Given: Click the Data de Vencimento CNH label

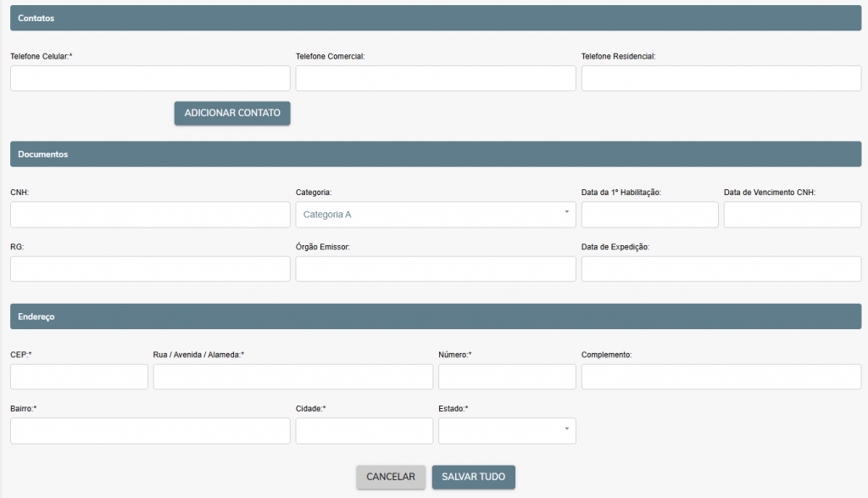Looking at the screenshot, I should click(x=770, y=193).
